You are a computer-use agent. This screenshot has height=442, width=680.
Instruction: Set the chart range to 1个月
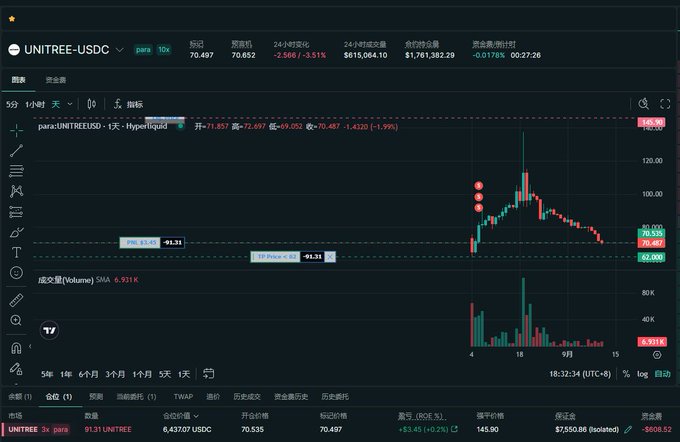142,374
